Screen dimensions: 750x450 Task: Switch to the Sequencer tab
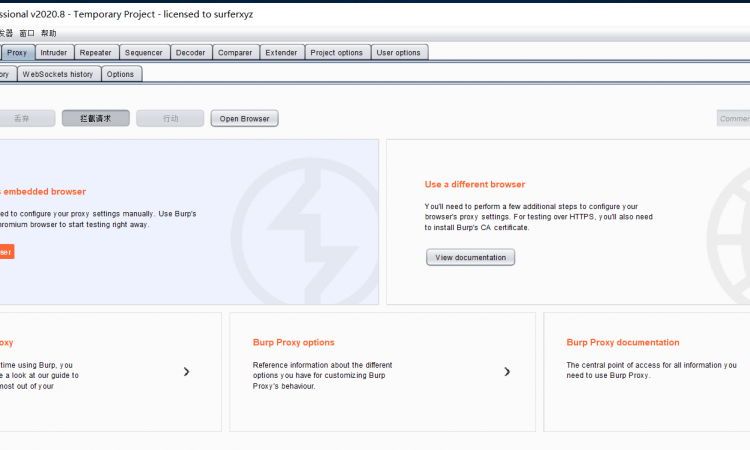click(x=144, y=53)
